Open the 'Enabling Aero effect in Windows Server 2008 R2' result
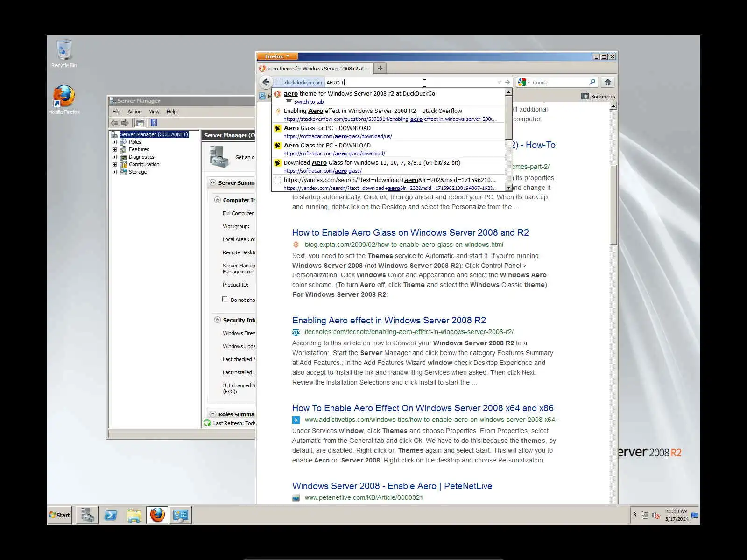 [389, 320]
